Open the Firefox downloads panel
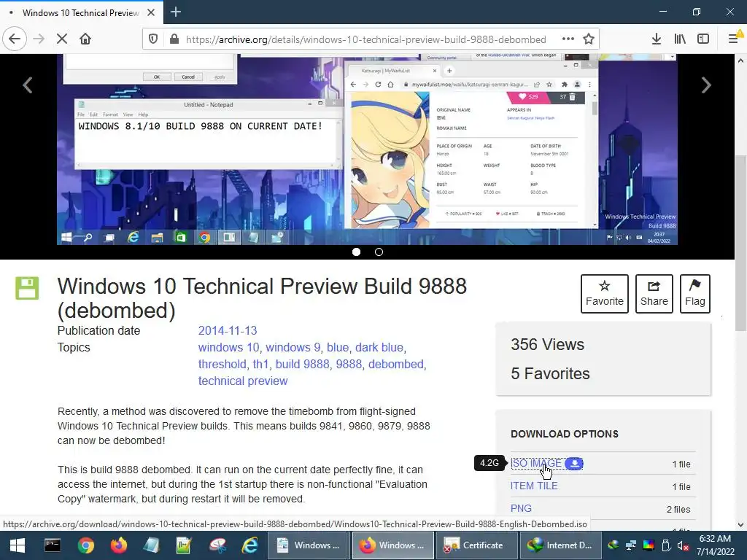The height and width of the screenshot is (560, 747). [x=657, y=39]
